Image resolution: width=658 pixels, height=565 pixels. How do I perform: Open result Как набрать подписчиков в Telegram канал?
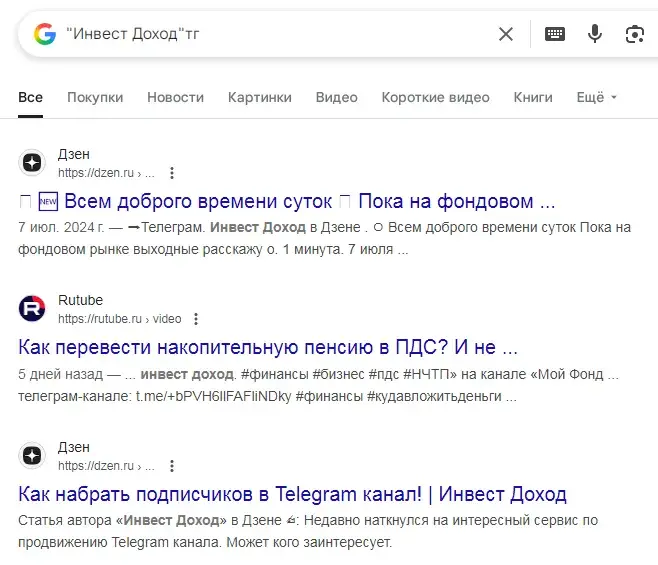(292, 494)
